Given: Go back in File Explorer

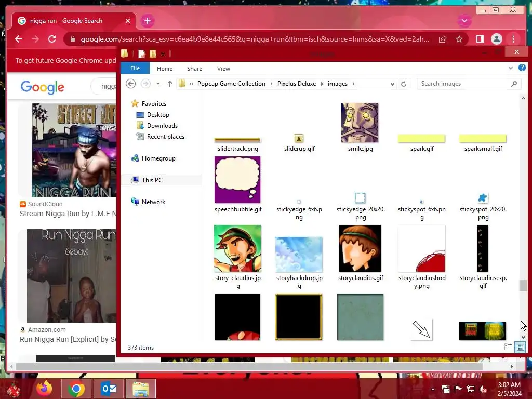Looking at the screenshot, I should point(130,84).
